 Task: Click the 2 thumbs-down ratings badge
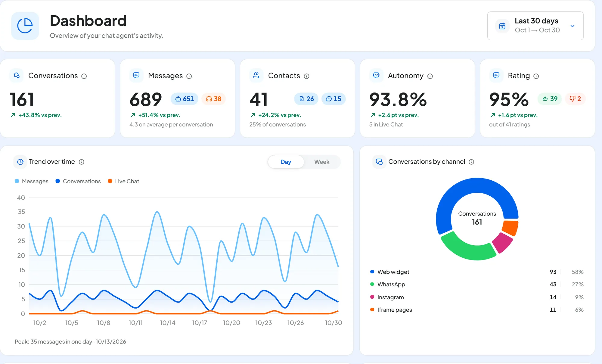coord(575,99)
